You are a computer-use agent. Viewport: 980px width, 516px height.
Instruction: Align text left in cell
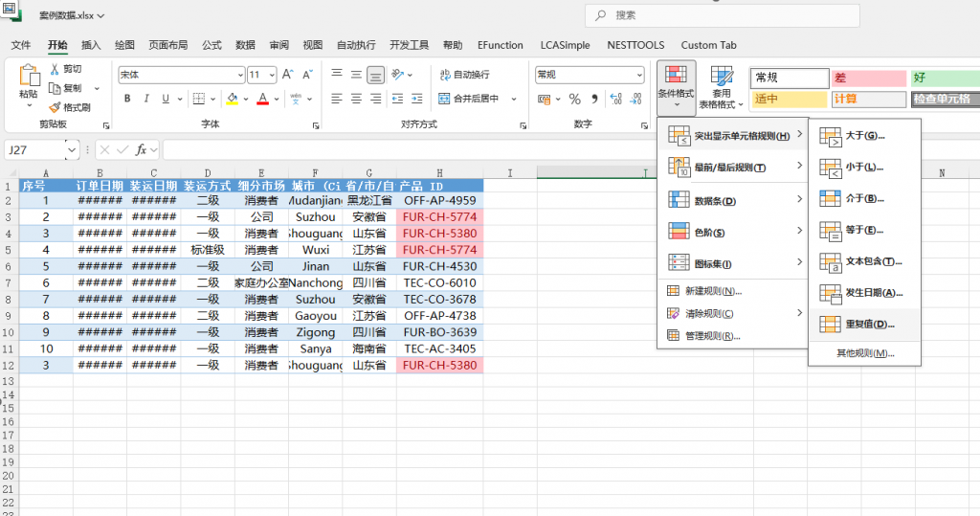337,99
